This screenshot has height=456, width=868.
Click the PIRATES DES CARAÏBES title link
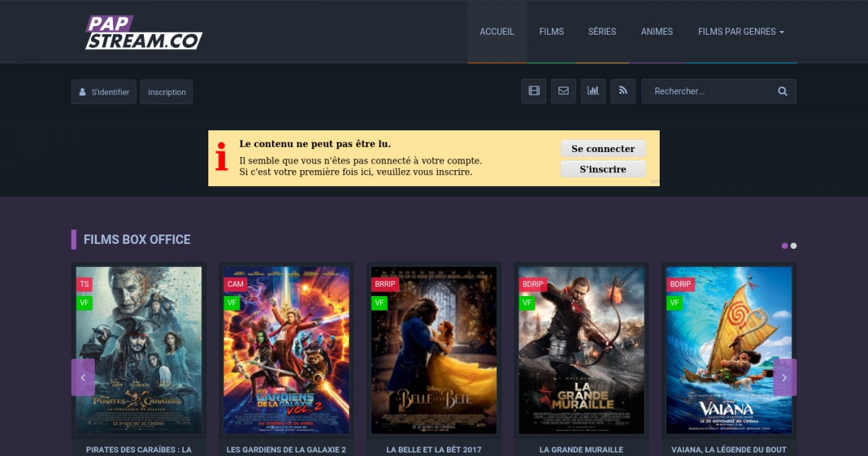139,449
